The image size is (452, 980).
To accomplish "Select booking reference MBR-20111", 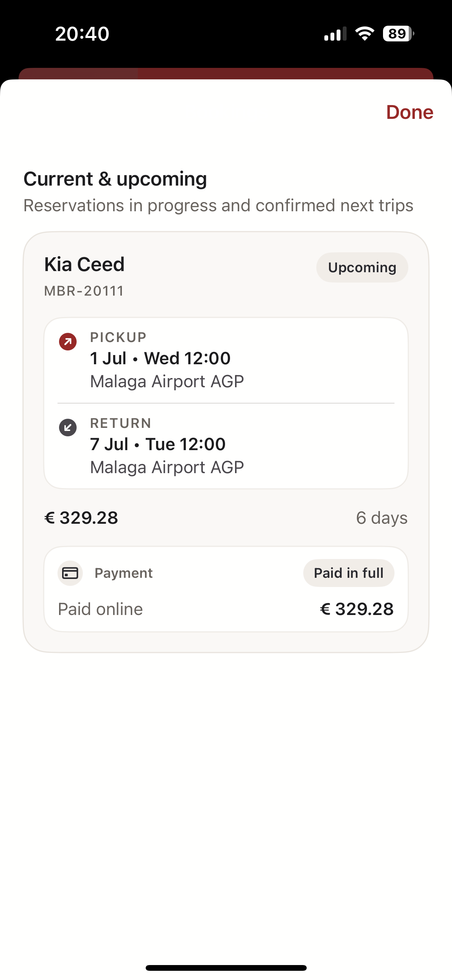I will click(x=84, y=291).
